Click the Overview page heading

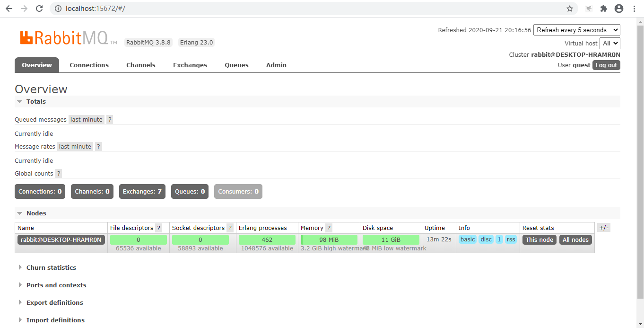coord(41,89)
